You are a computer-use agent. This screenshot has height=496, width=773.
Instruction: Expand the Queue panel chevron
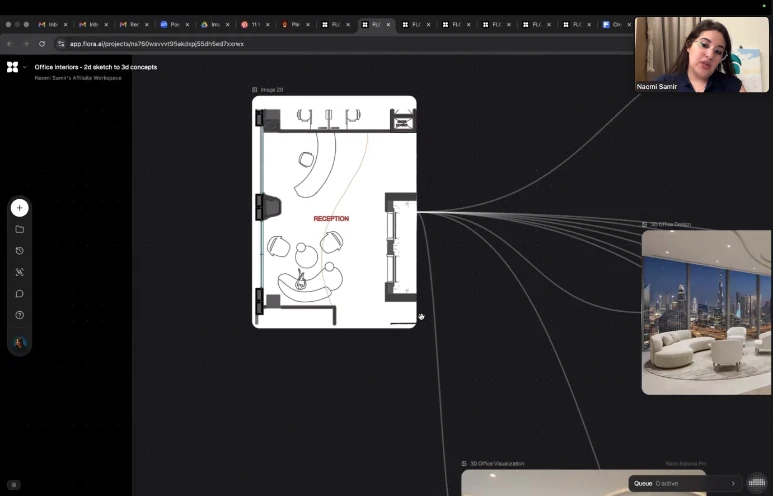point(732,483)
